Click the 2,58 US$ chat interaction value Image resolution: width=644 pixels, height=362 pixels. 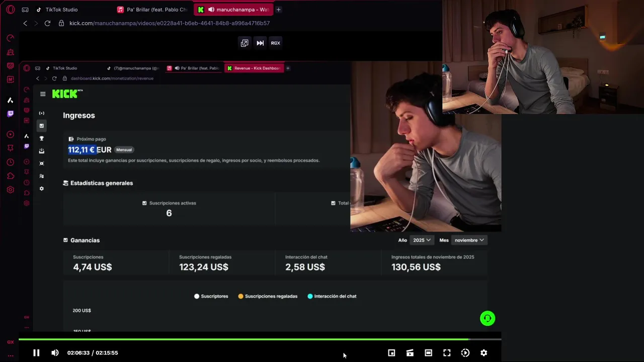(x=305, y=267)
